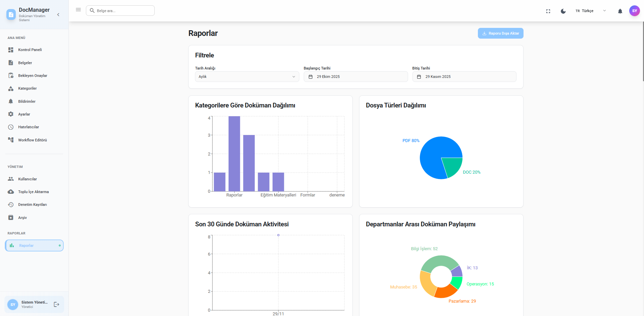Expand the language selector dropdown
The image size is (644, 316).
click(x=604, y=11)
